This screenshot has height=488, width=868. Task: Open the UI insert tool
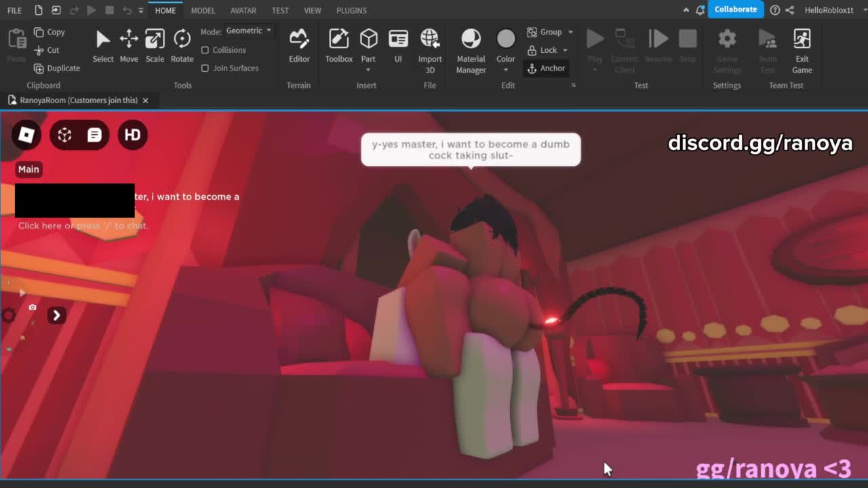(x=398, y=46)
